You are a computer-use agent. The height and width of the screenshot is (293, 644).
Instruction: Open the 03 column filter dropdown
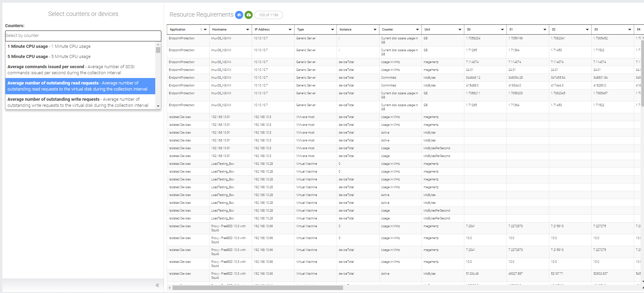click(630, 30)
